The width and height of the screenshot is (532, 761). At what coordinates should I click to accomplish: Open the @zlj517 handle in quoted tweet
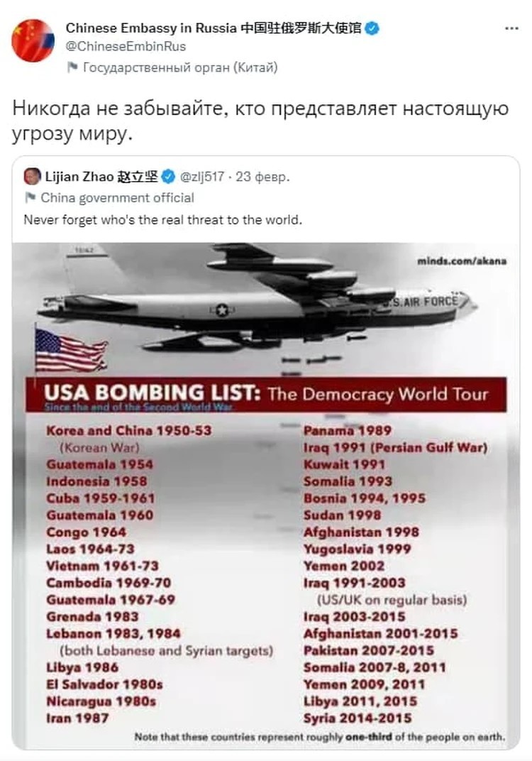pos(201,177)
